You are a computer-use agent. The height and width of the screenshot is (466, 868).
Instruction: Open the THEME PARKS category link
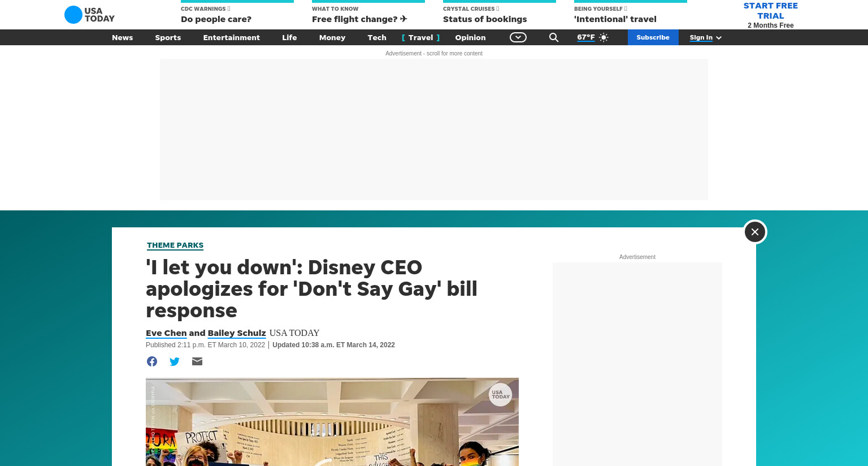pyautogui.click(x=175, y=245)
